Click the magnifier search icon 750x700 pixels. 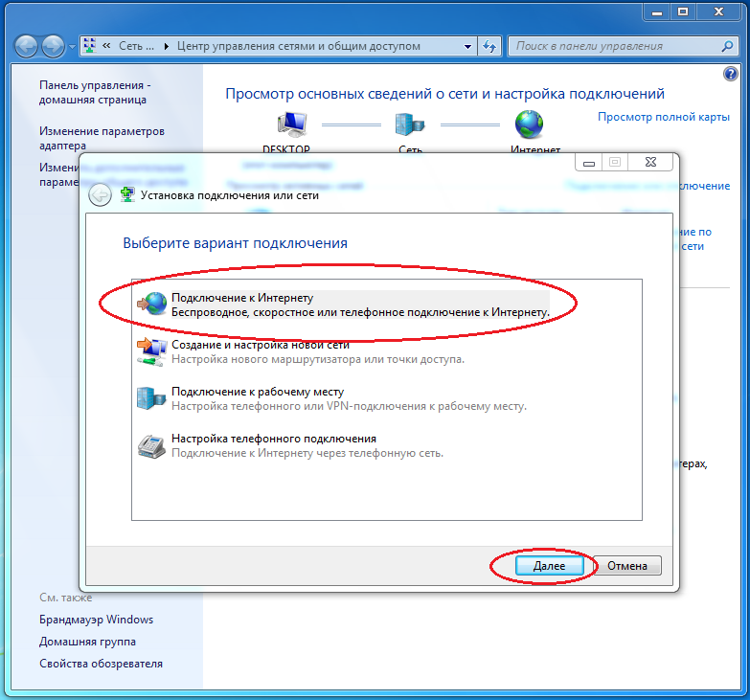pos(728,46)
